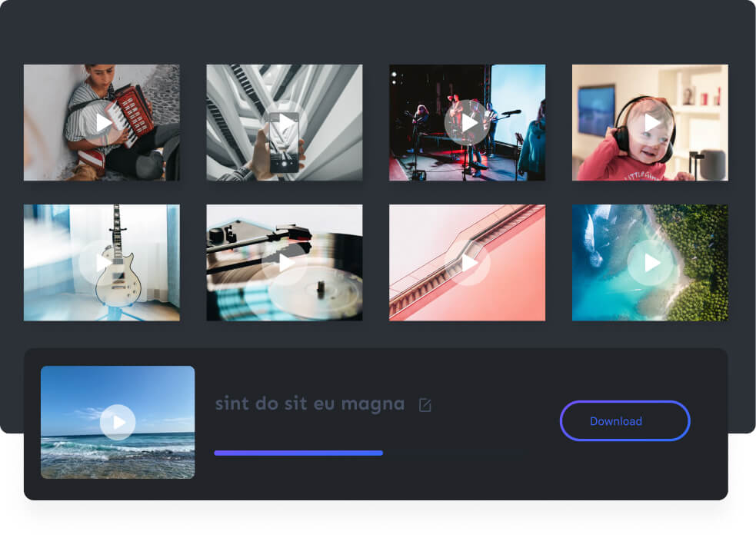Play the white electric guitar video
756x538 pixels.
point(102,263)
